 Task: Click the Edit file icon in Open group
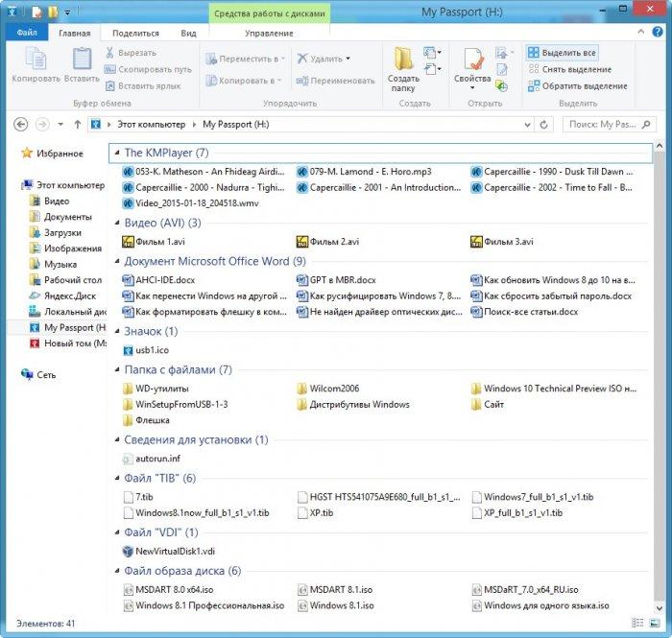502,69
